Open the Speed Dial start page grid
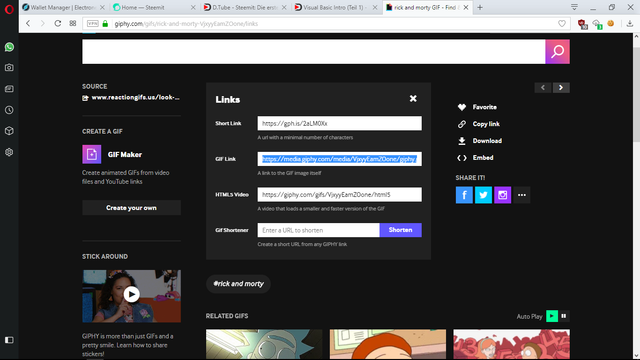Image resolution: width=640 pixels, height=360 pixels. point(73,24)
